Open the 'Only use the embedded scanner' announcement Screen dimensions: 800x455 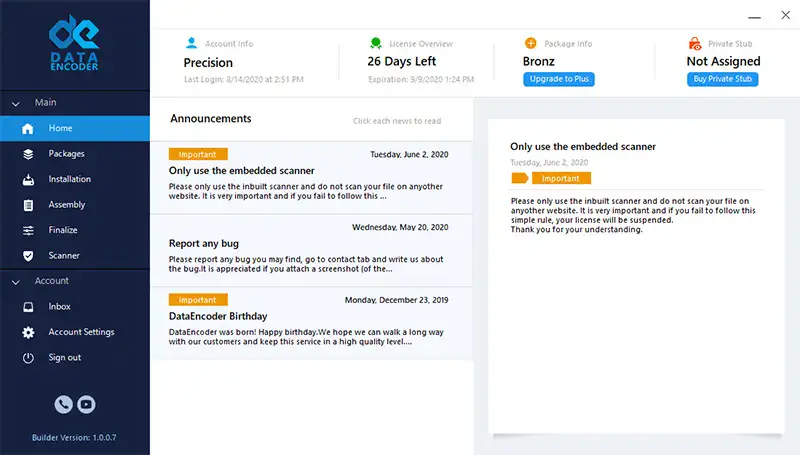311,178
